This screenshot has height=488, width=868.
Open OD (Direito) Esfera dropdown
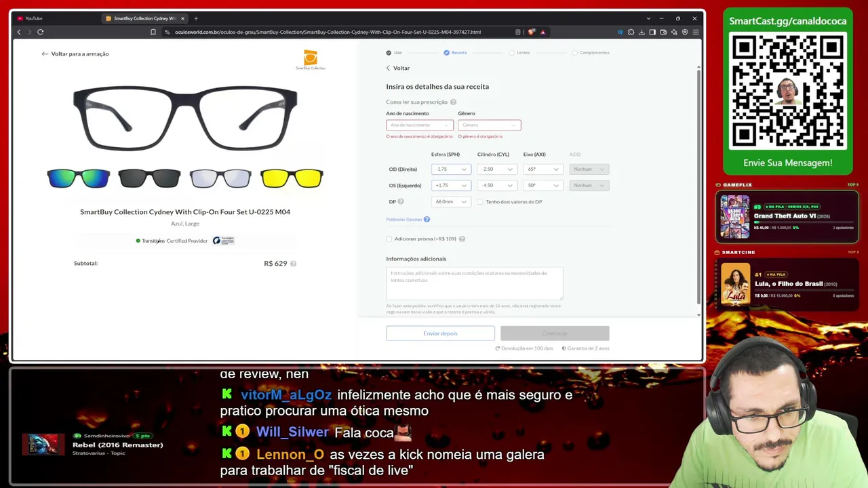(x=452, y=169)
